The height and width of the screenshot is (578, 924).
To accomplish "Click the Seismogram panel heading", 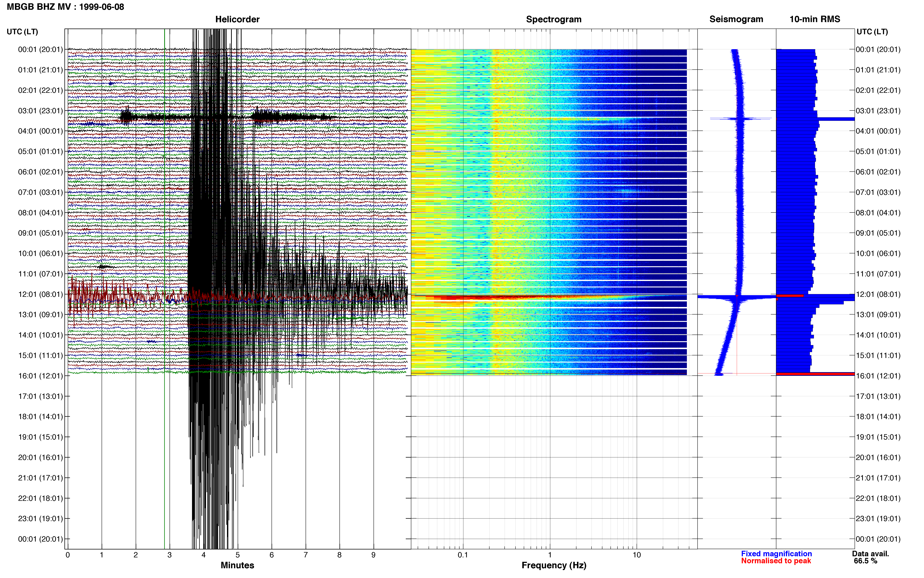I will (736, 19).
